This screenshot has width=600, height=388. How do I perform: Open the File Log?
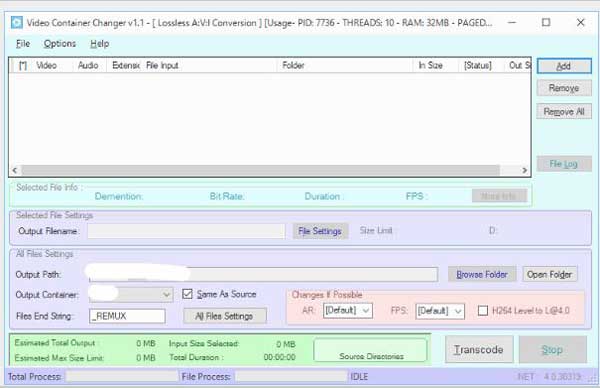(x=564, y=164)
